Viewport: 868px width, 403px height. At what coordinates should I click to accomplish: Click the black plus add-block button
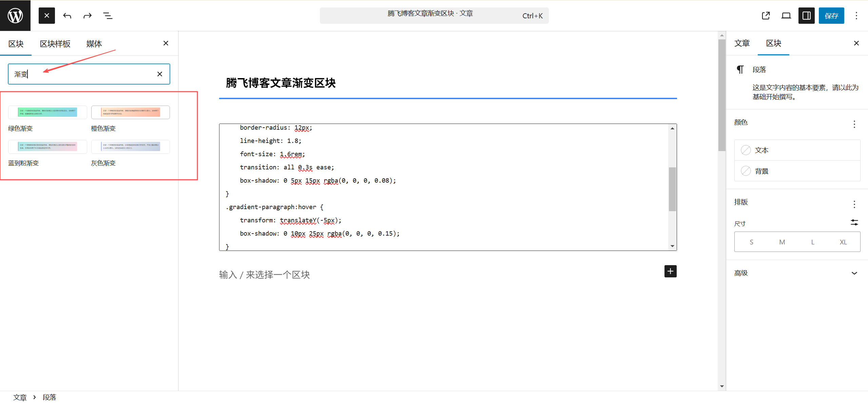coord(670,271)
